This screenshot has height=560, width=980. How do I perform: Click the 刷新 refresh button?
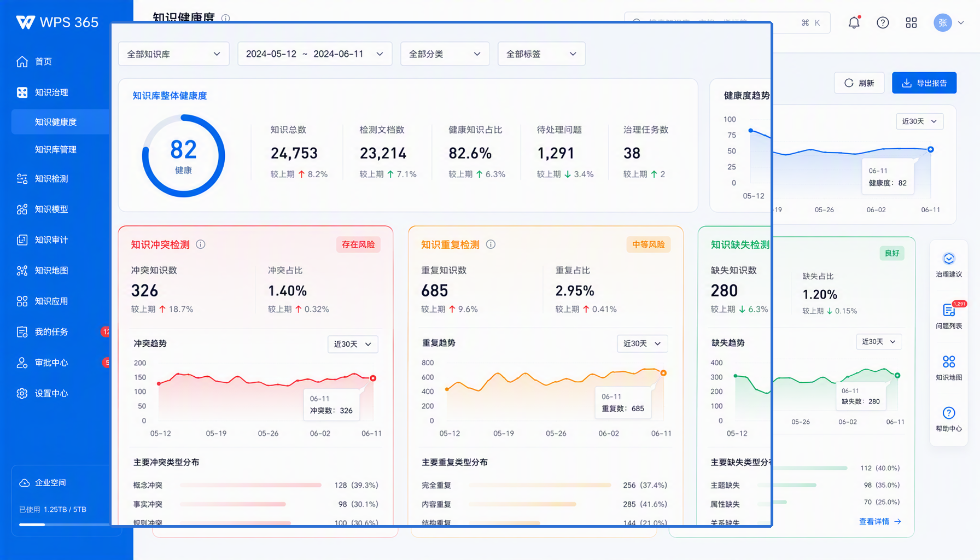click(x=859, y=83)
